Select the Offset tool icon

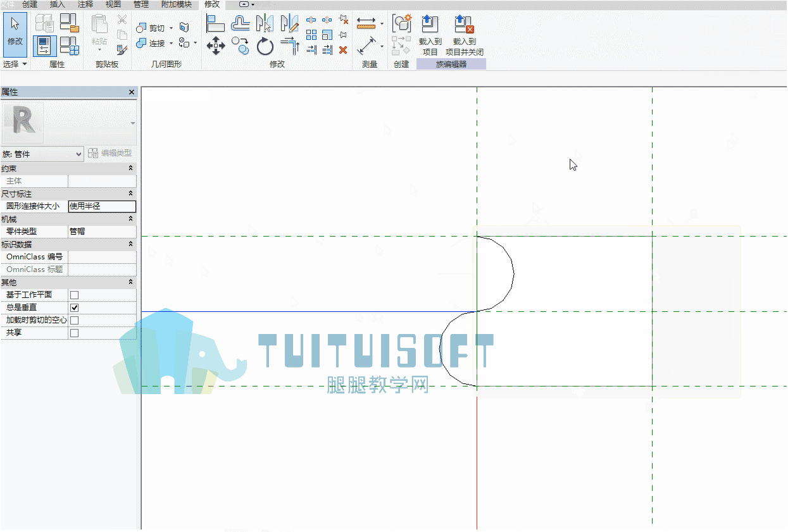(240, 23)
